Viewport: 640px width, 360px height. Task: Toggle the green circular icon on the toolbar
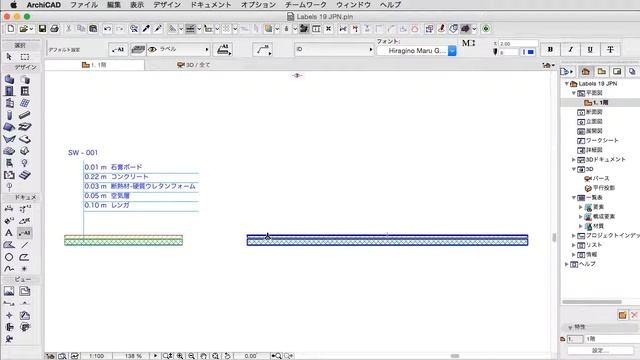[486, 29]
